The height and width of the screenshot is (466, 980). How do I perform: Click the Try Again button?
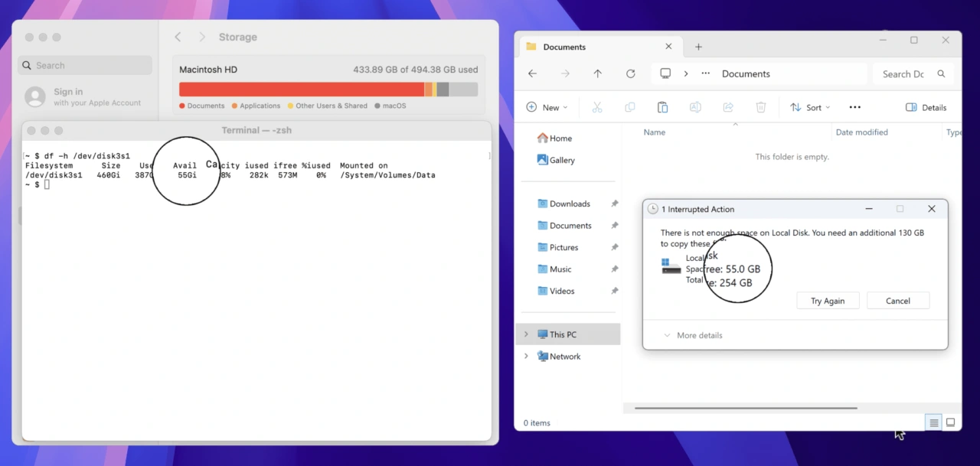[x=827, y=301]
